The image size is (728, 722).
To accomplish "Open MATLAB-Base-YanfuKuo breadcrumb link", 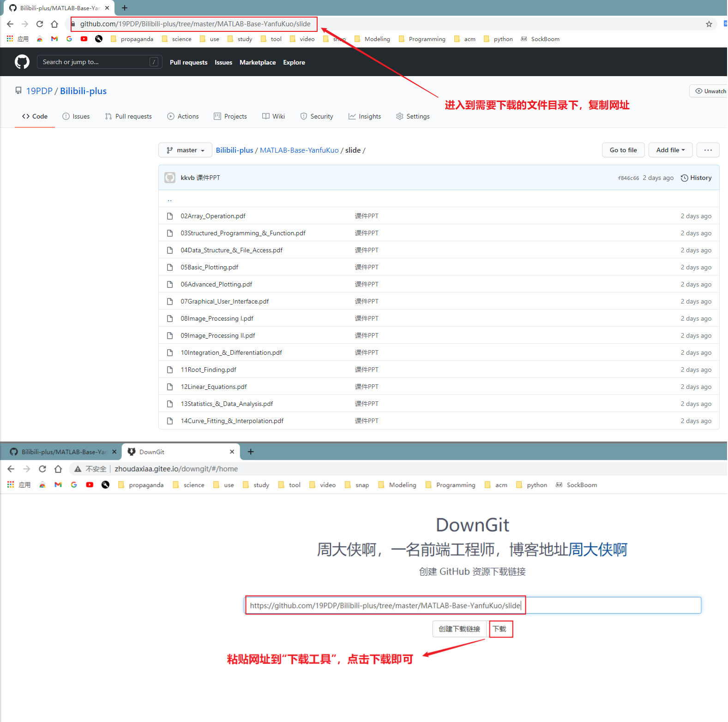I will pos(299,150).
